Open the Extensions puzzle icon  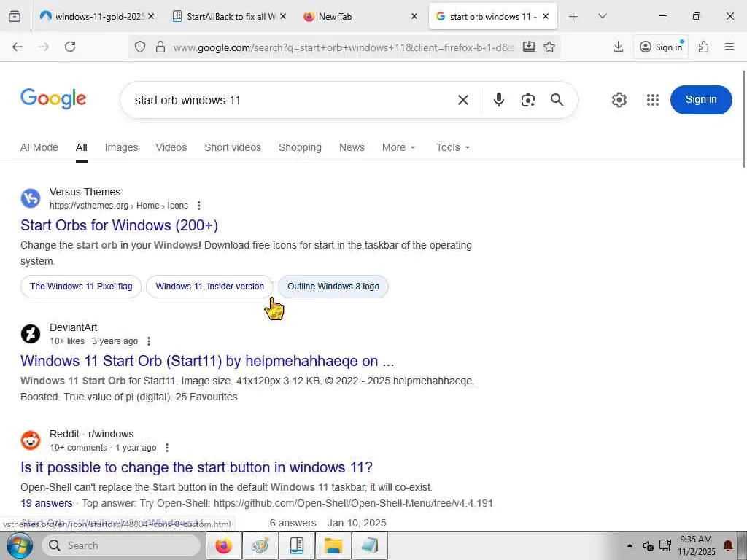(704, 47)
